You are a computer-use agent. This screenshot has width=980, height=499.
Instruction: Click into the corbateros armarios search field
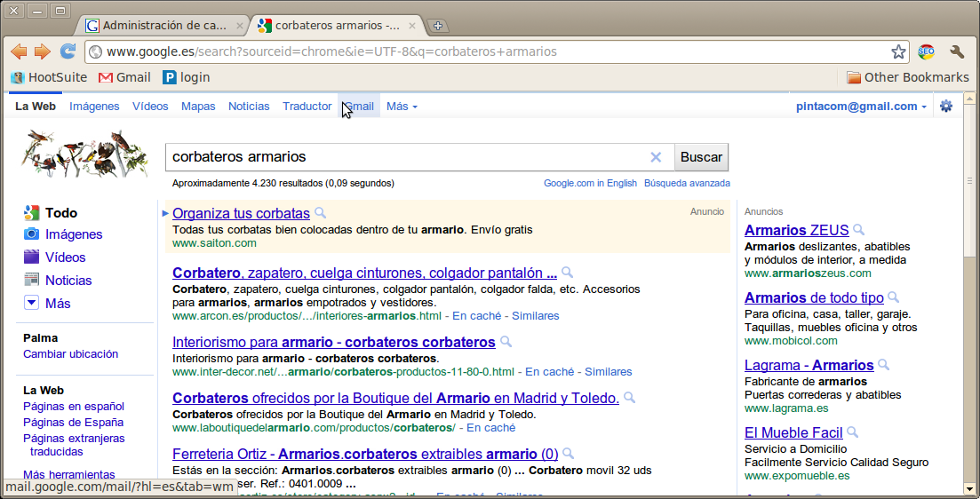point(404,157)
